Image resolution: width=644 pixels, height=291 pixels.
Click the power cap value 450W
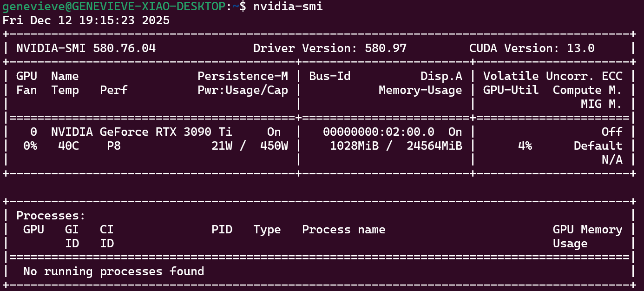274,146
